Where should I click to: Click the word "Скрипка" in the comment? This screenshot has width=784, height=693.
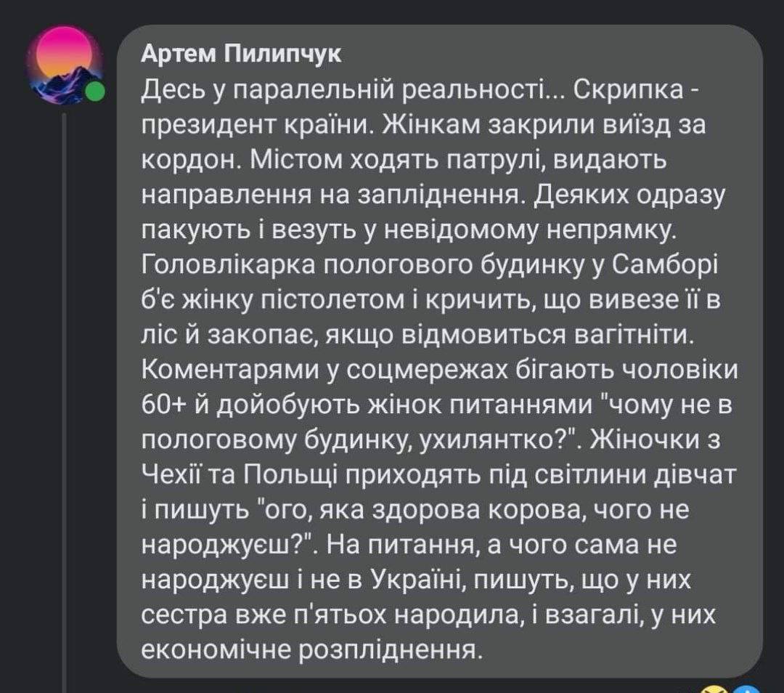[632, 91]
